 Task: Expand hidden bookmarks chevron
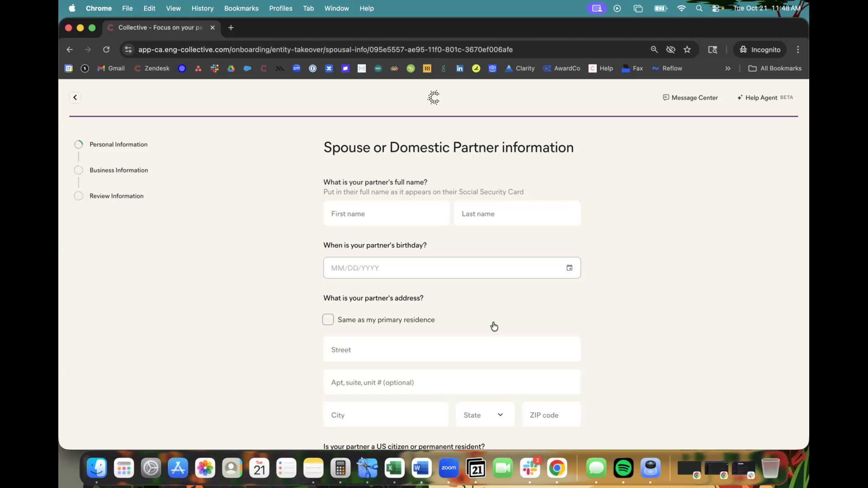pyautogui.click(x=728, y=69)
